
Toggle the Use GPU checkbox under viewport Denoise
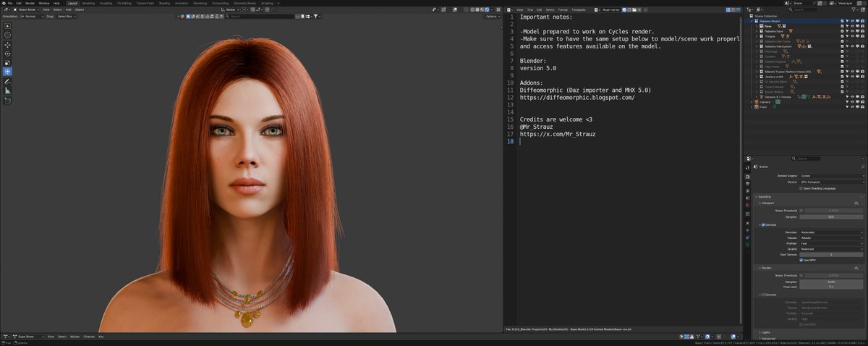pos(801,261)
